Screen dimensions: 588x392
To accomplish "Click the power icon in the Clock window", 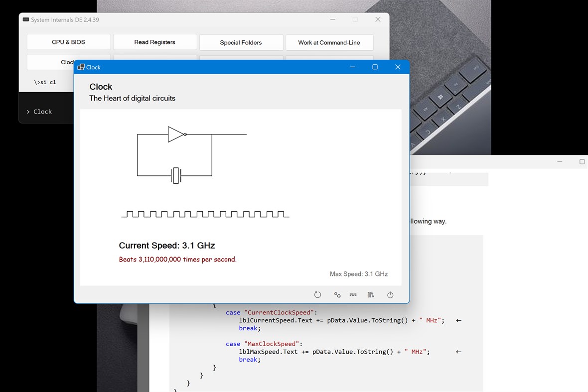I will coord(390,295).
